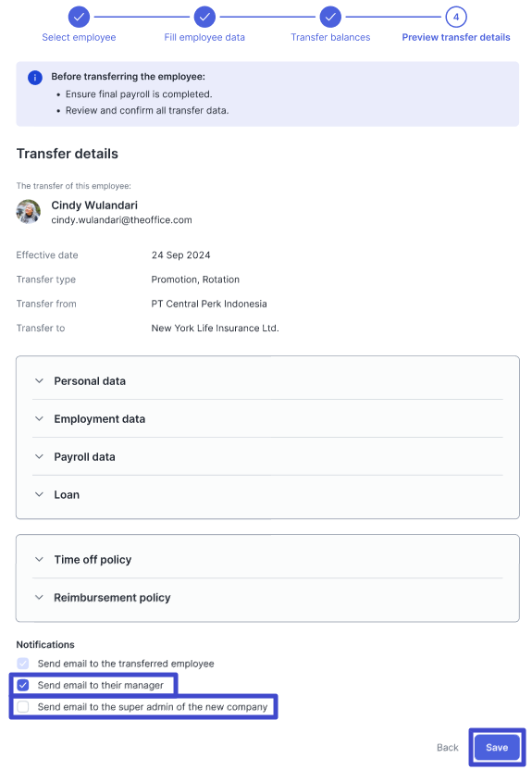The image size is (532, 770).
Task: Go to Select employee step label
Action: [79, 37]
